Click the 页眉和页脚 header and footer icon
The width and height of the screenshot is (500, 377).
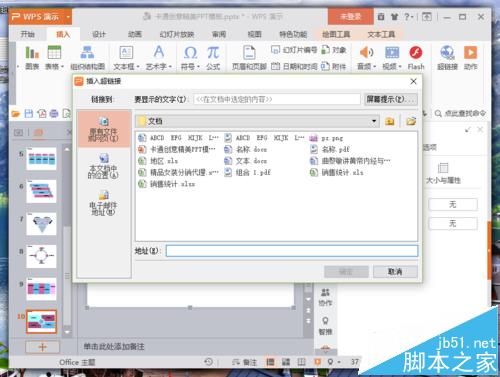coord(249,53)
